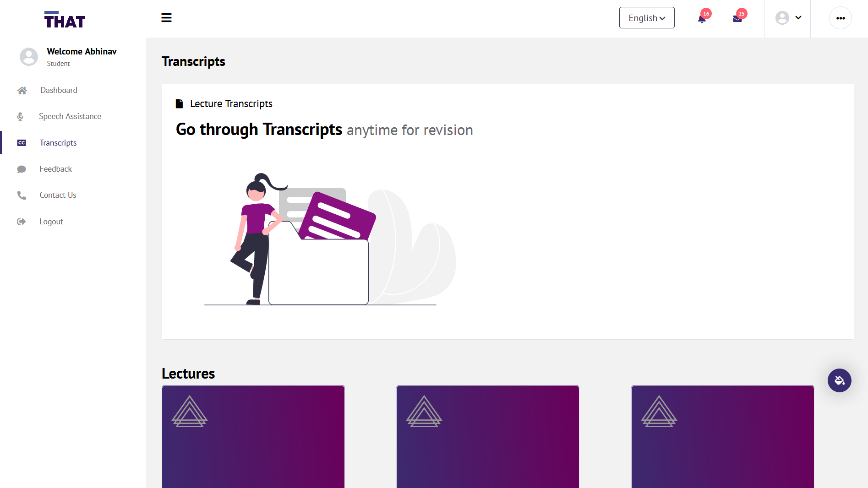Toggle the hamburger sidebar menu

click(x=166, y=18)
